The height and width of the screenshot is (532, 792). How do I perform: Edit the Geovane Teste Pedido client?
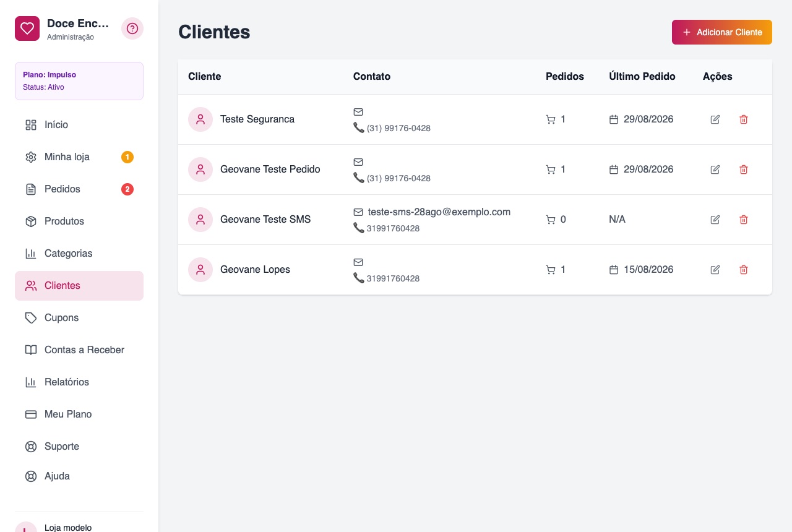coord(715,169)
